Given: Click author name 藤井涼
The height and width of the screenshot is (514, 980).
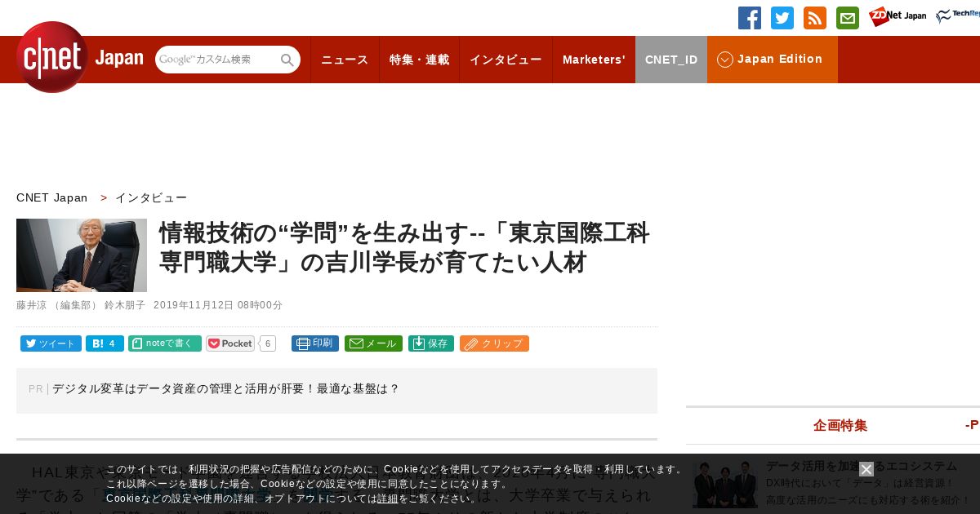Looking at the screenshot, I should pos(32,305).
